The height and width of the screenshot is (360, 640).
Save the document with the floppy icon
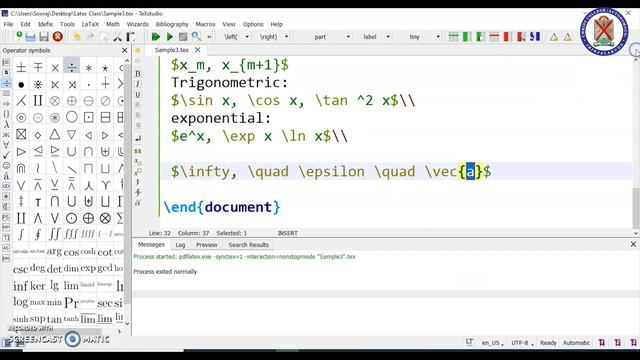(x=44, y=37)
